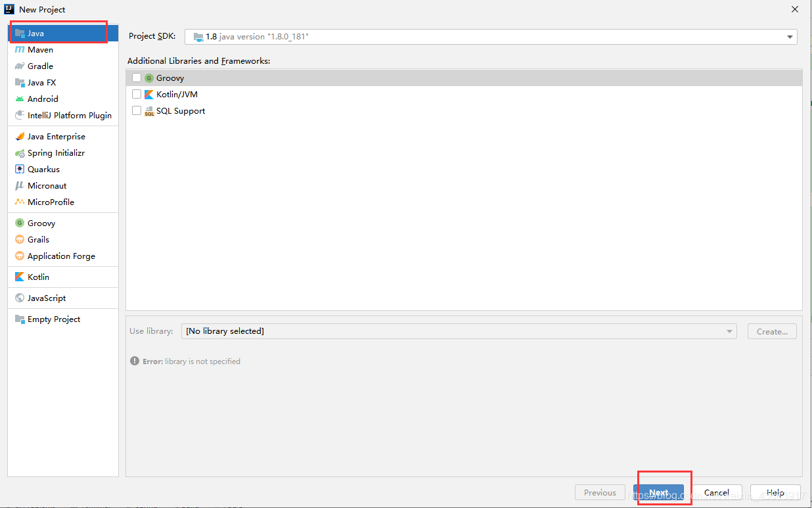Click the Kotlin/JVM framework icon
The width and height of the screenshot is (812, 508).
click(149, 94)
